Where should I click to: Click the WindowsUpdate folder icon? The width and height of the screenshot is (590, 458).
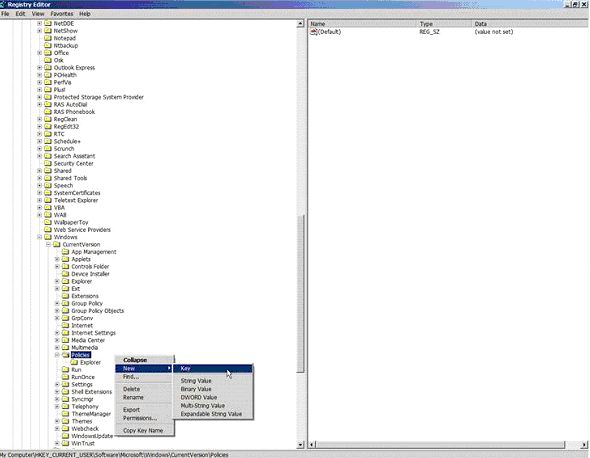65,436
